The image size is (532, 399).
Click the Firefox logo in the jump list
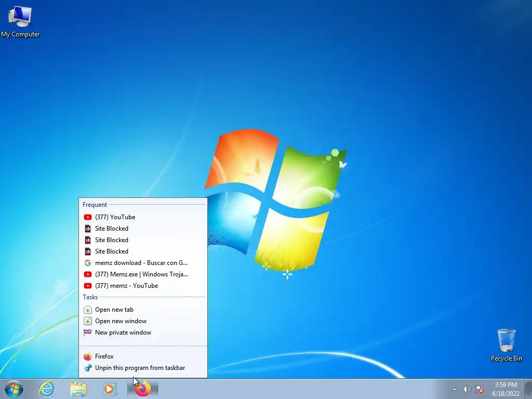87,356
